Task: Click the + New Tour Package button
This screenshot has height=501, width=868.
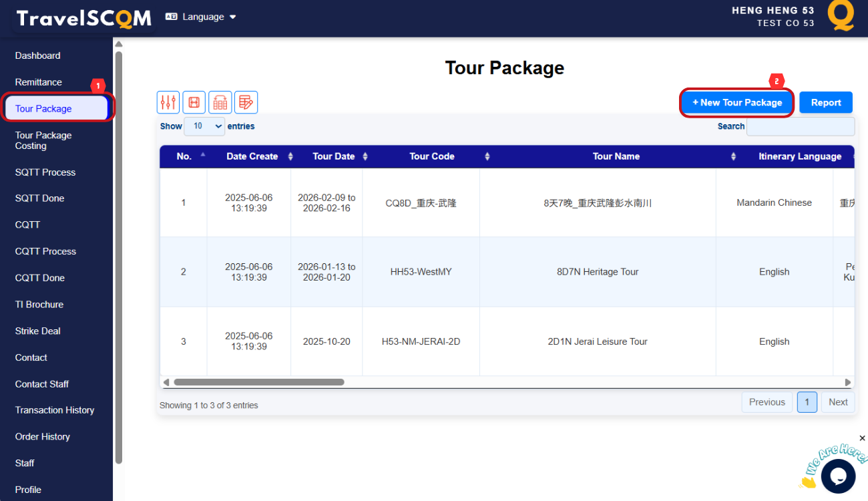Action: (737, 102)
